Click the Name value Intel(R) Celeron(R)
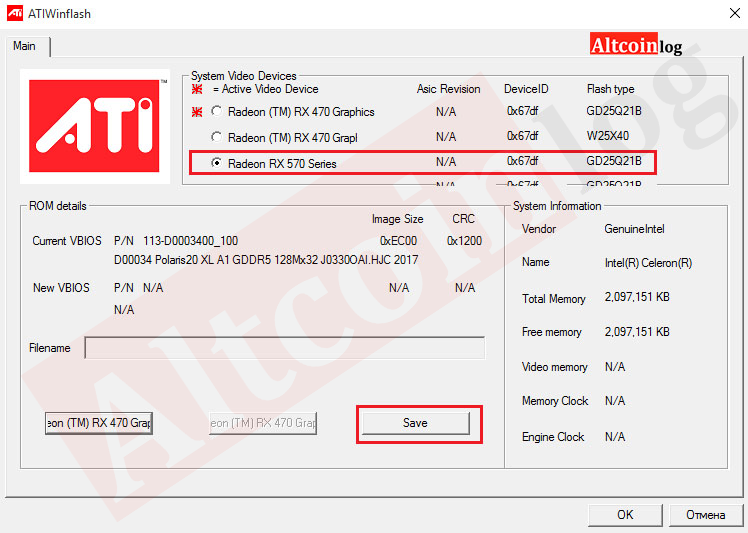 (x=648, y=263)
